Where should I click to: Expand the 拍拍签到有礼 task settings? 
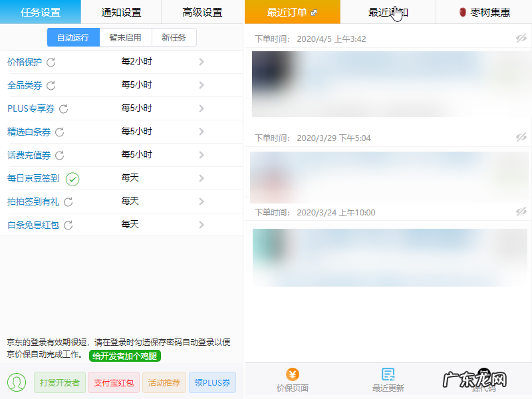201,201
